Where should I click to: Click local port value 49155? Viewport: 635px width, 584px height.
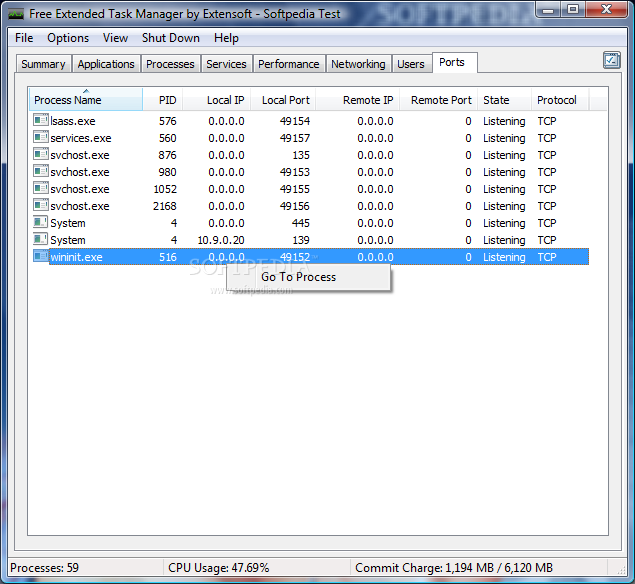point(295,189)
